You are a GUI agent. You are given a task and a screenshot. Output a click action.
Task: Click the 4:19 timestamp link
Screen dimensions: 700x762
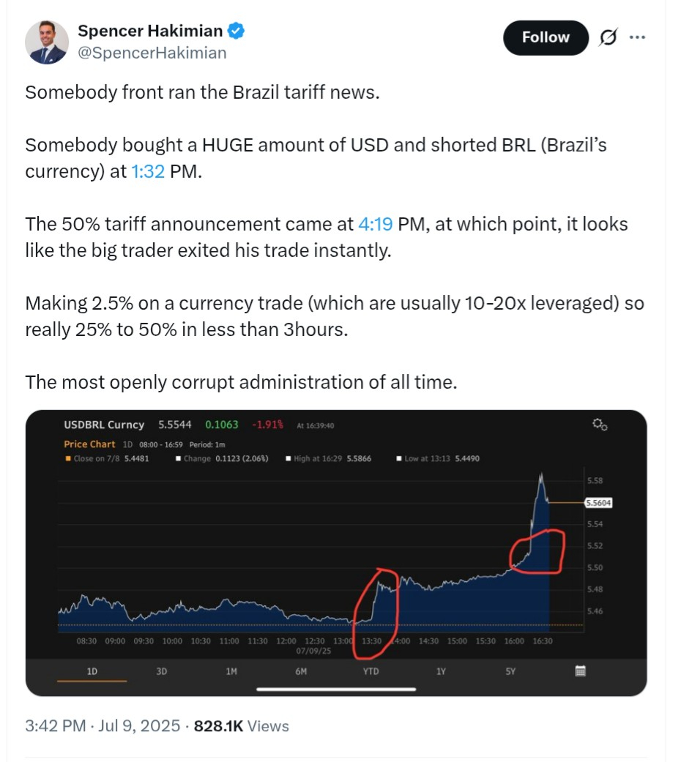tap(375, 224)
